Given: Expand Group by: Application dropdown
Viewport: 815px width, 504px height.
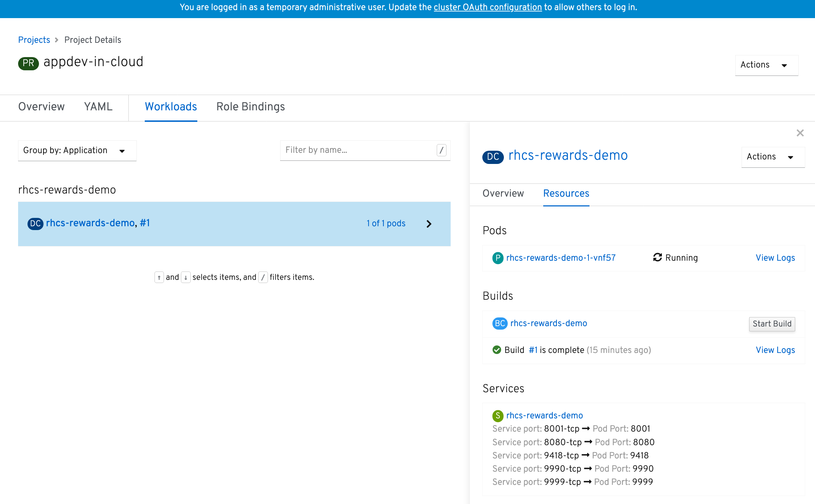Looking at the screenshot, I should pyautogui.click(x=77, y=150).
